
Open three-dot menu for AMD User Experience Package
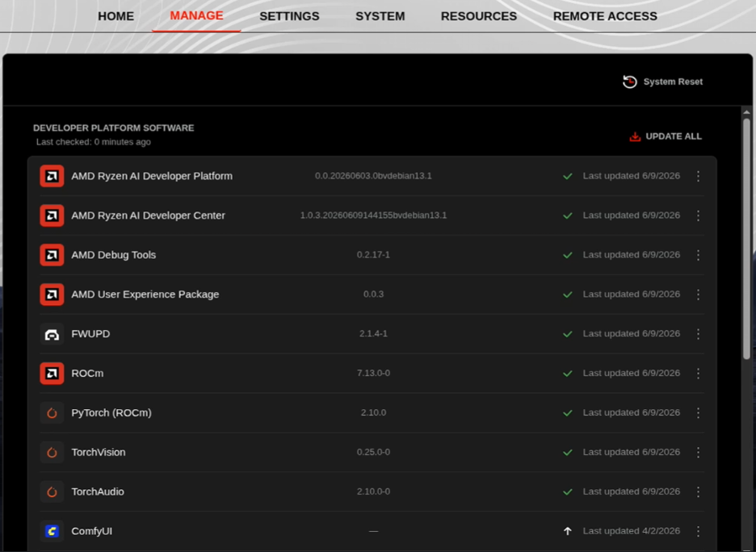[x=698, y=295]
